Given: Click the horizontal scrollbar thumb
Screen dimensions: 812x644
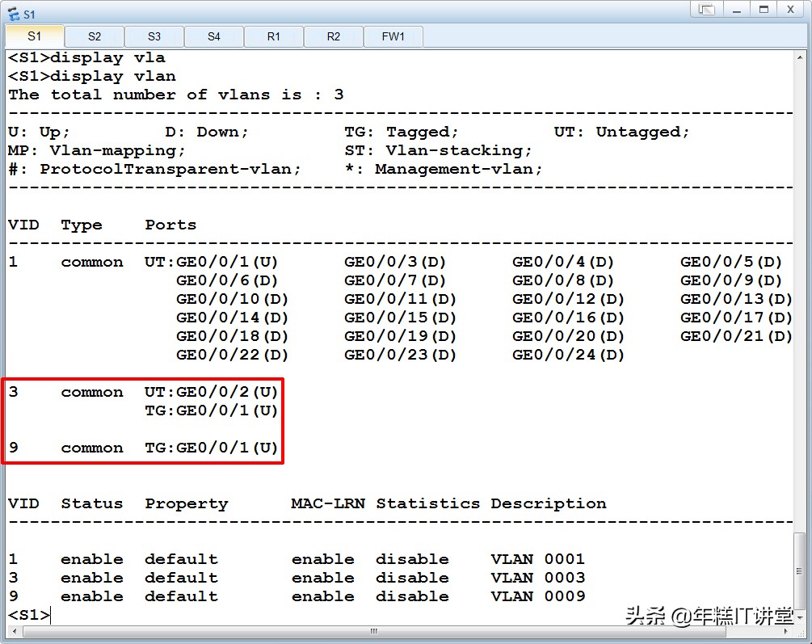Looking at the screenshot, I should (373, 632).
